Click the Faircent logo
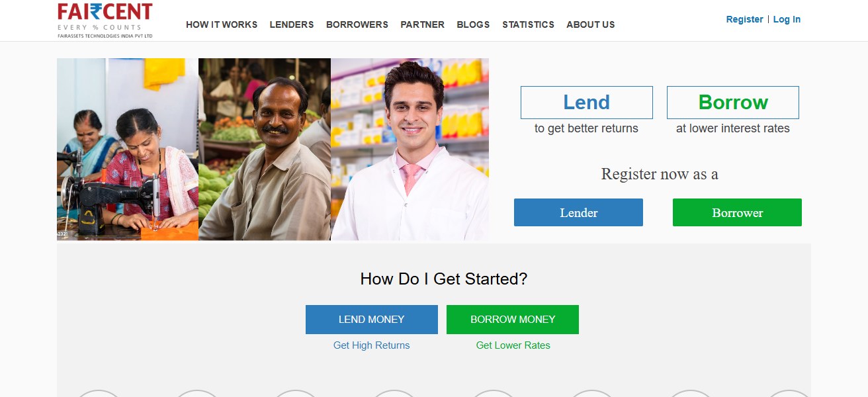 click(105, 21)
